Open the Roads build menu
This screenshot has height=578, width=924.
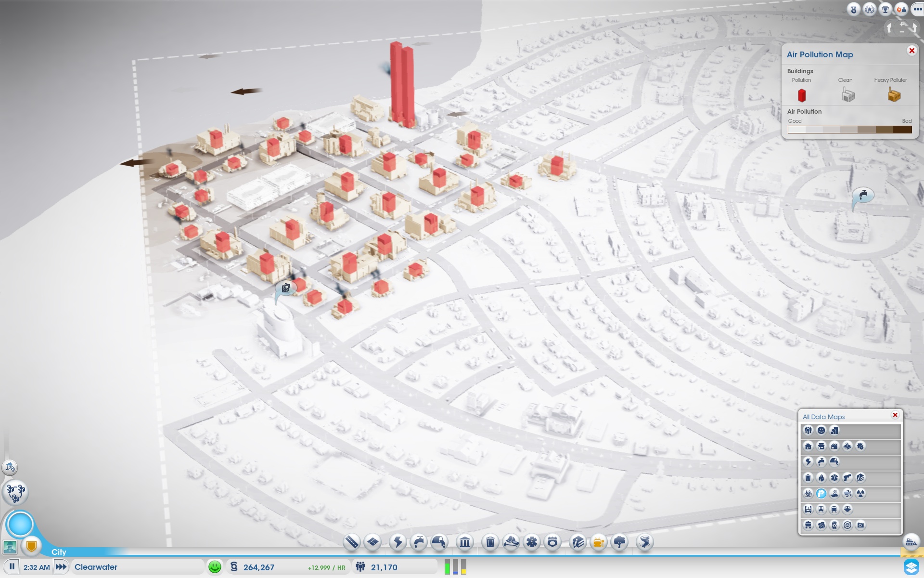[352, 542]
